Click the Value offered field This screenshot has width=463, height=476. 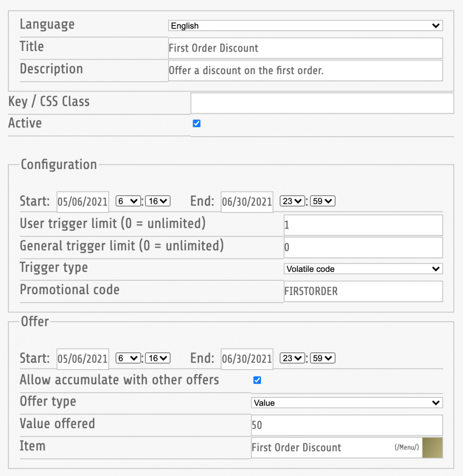(x=347, y=425)
